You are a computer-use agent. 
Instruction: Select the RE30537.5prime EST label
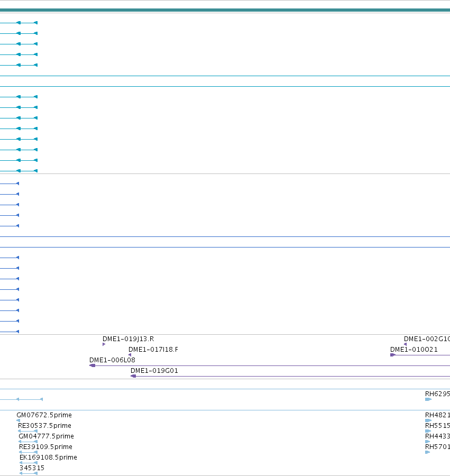click(x=44, y=426)
